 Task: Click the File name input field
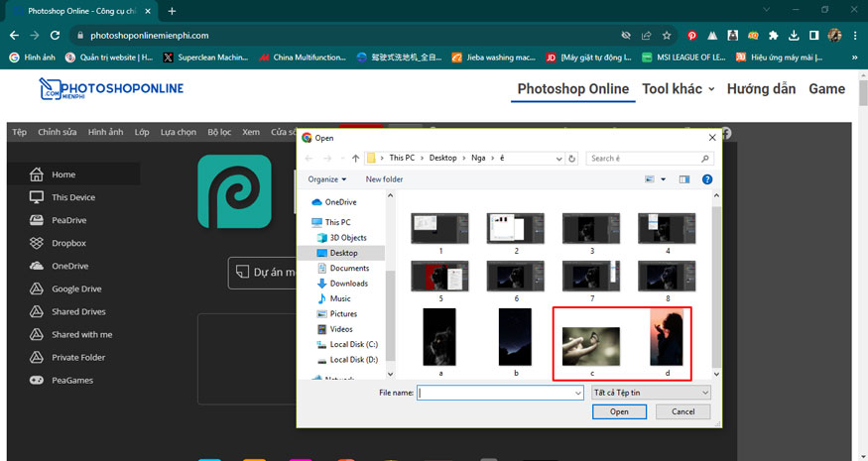coord(500,393)
